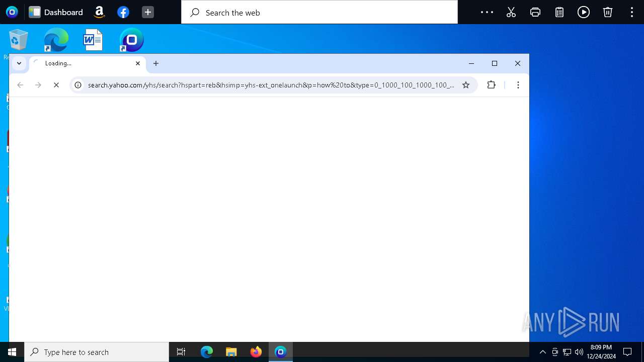The height and width of the screenshot is (362, 644).
Task: Show hidden system tray icons
Action: (542, 352)
